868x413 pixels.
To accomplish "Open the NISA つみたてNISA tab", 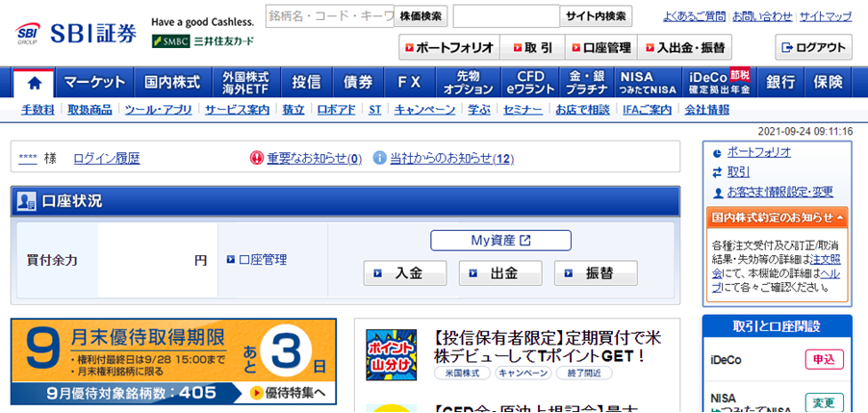I will click(x=648, y=83).
